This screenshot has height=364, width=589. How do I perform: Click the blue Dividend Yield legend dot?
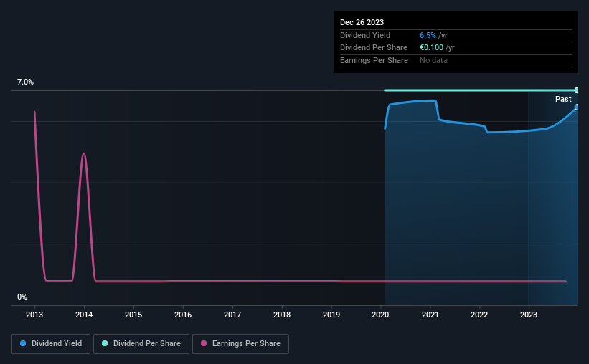coord(23,343)
